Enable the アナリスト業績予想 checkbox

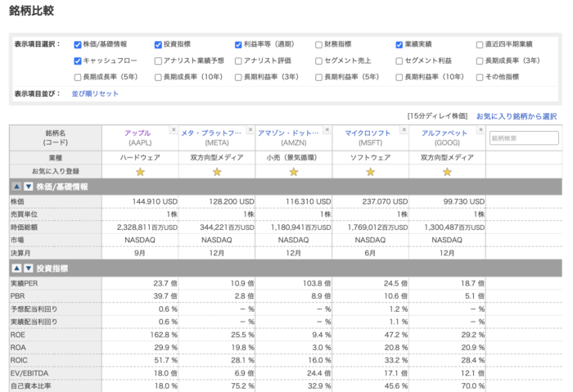coord(158,61)
